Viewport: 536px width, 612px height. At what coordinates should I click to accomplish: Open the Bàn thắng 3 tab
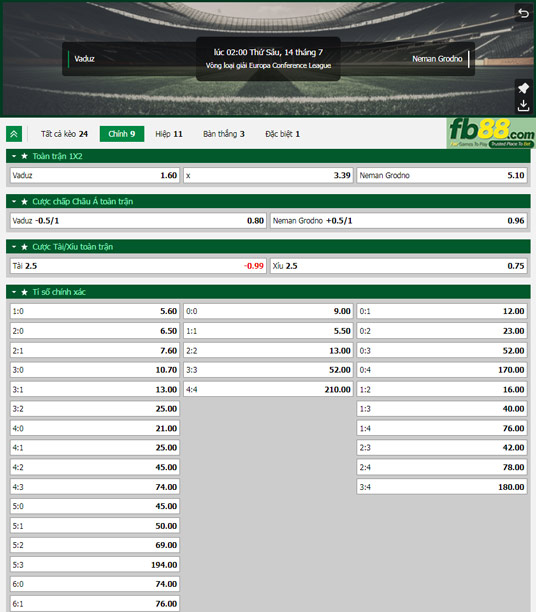pos(224,134)
